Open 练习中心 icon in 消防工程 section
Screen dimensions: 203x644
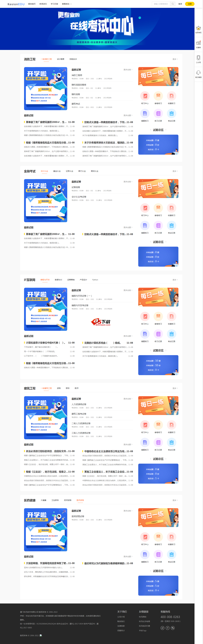point(145,96)
